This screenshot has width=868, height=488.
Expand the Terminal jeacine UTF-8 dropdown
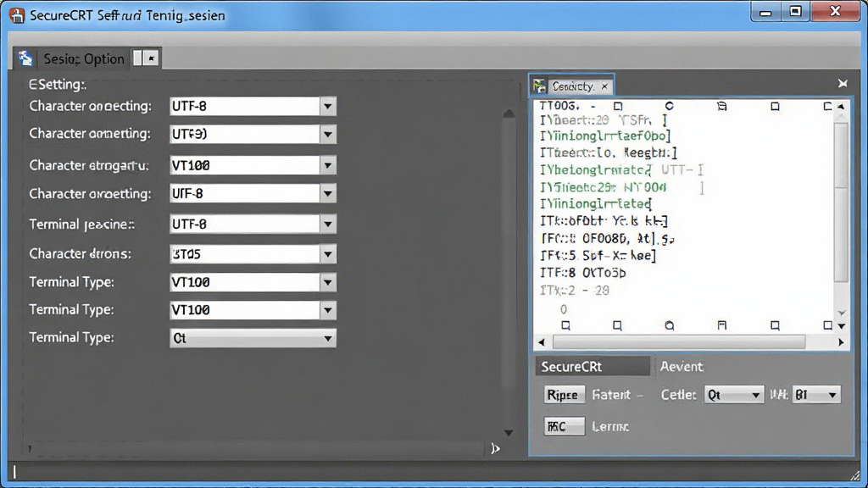click(x=328, y=224)
